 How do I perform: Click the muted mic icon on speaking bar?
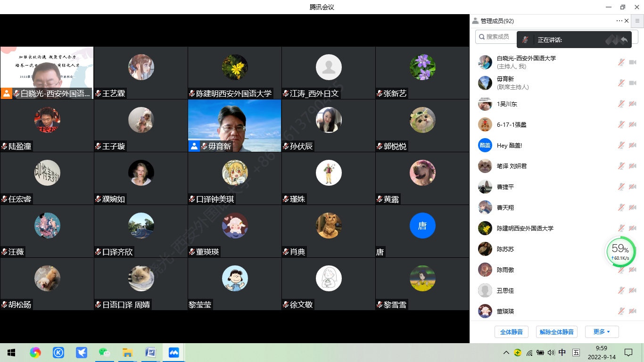tap(525, 40)
